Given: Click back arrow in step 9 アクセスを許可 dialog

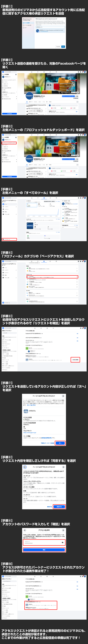Looking at the screenshot, I should tap(25, 530).
